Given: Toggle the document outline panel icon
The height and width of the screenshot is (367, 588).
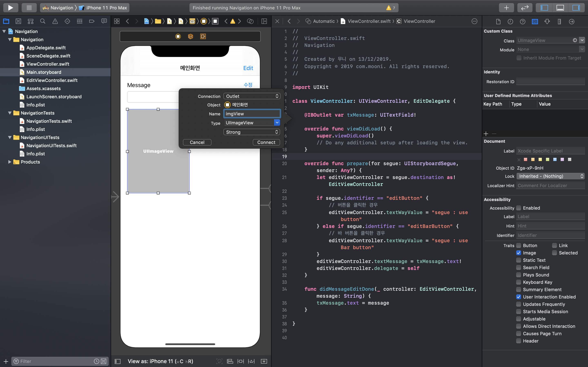Looking at the screenshot, I should tap(118, 361).
